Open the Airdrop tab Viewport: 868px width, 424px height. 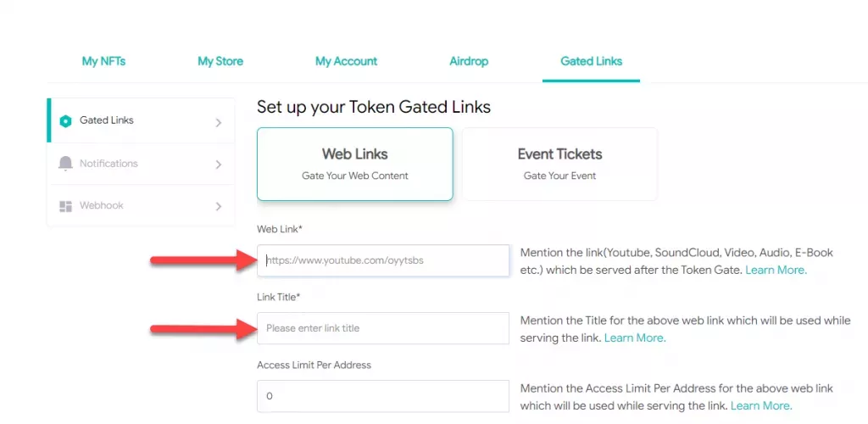pos(469,61)
